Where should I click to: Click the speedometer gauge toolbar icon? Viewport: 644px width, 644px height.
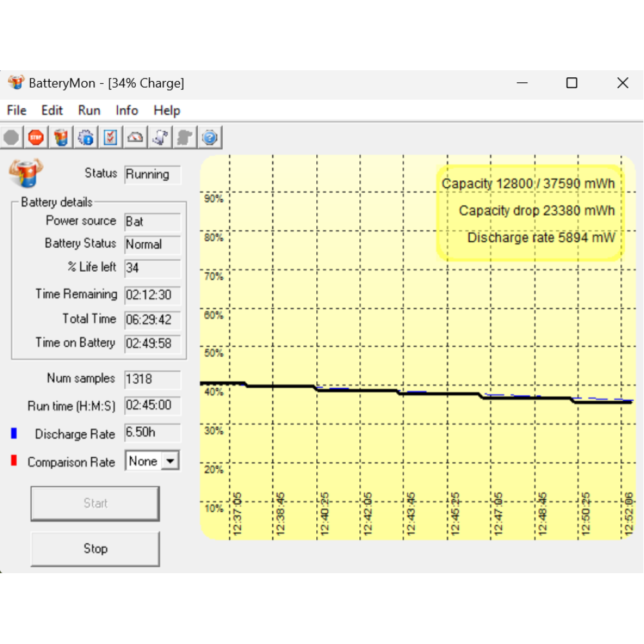pos(135,137)
